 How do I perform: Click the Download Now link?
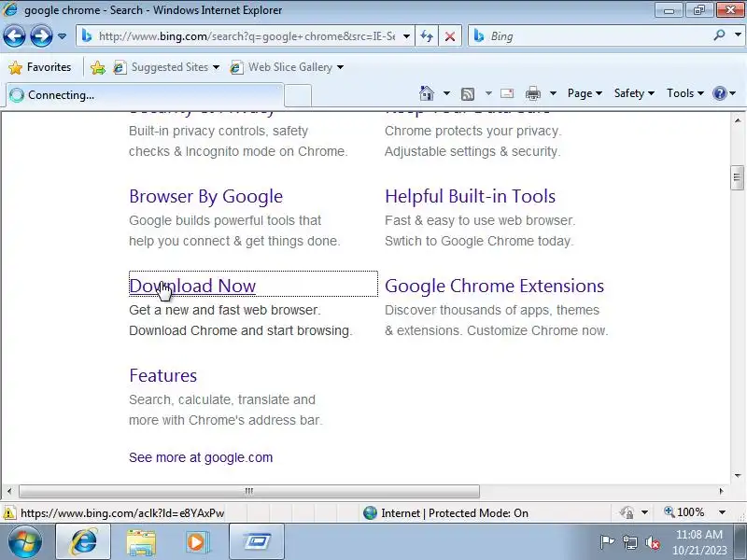[x=192, y=286]
